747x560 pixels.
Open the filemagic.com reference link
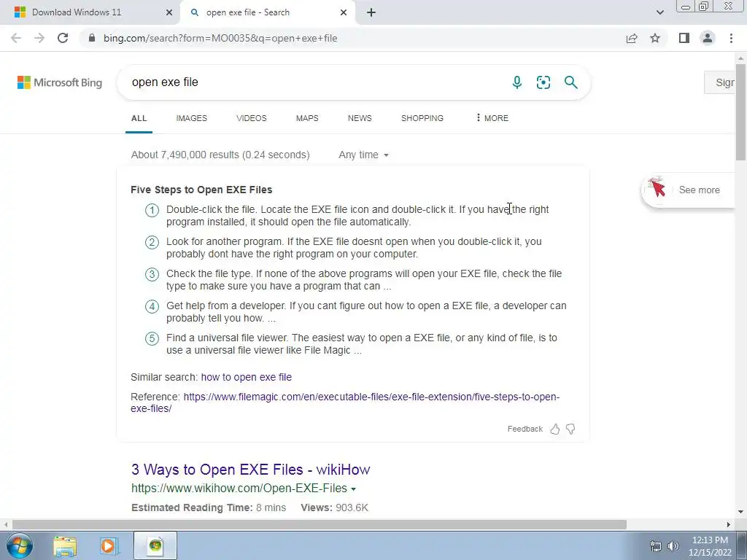(x=345, y=402)
